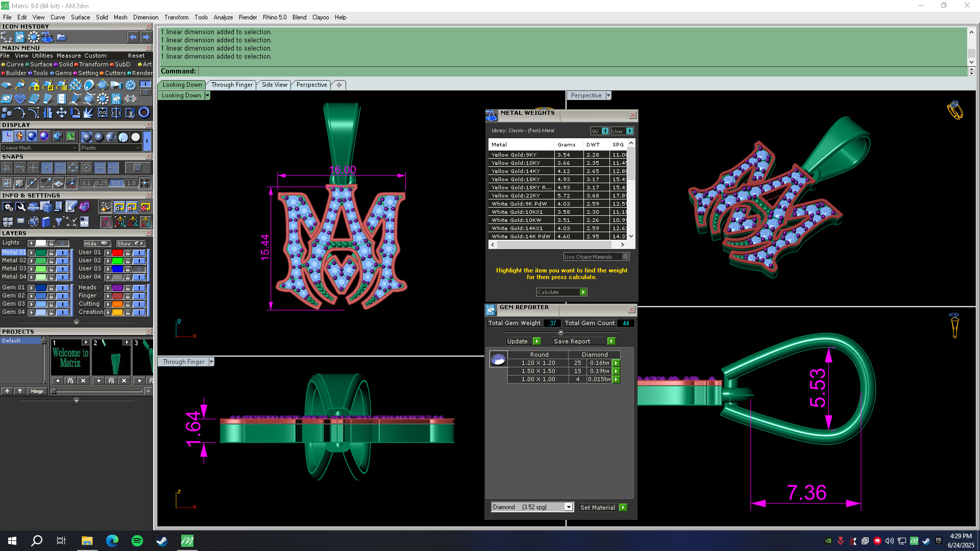Click Save Report in Gem Reporter
This screenshot has width=980, height=551.
click(x=611, y=341)
